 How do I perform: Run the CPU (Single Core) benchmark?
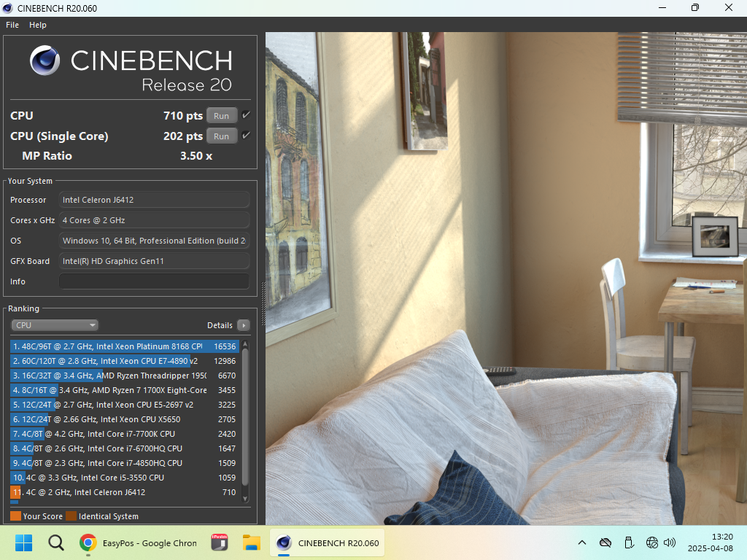(221, 136)
